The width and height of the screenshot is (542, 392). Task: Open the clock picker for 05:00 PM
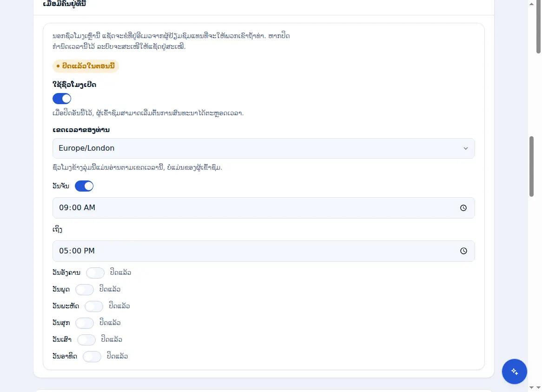click(463, 251)
